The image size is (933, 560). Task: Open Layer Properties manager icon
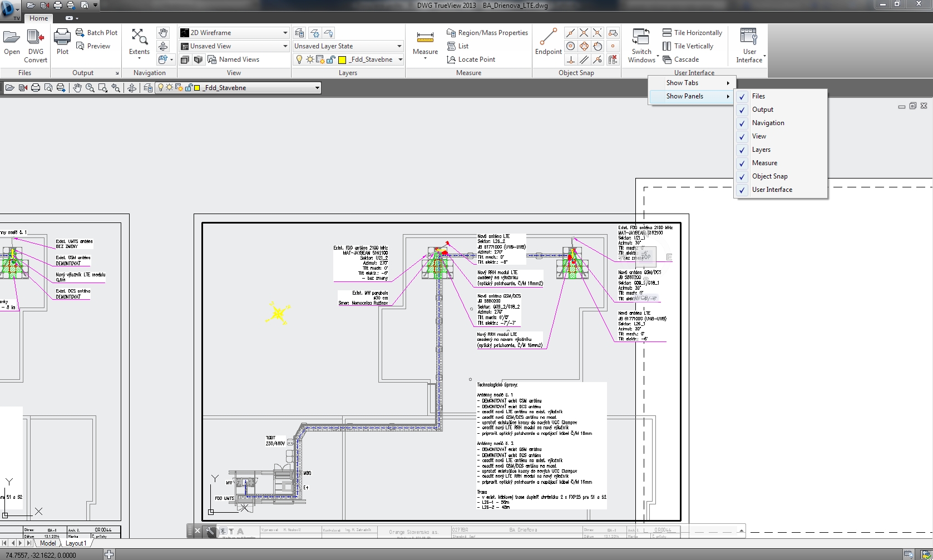pyautogui.click(x=299, y=33)
